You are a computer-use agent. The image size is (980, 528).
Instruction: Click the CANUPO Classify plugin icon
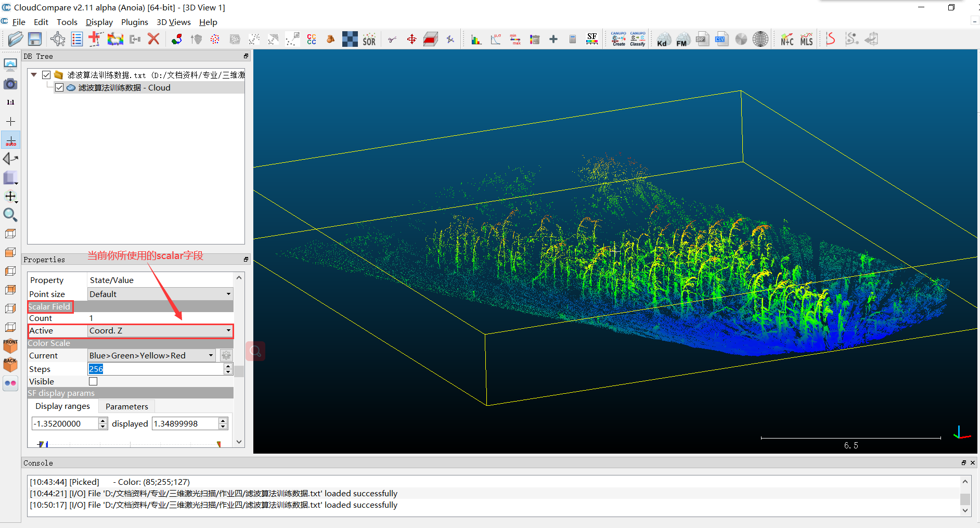click(x=638, y=39)
